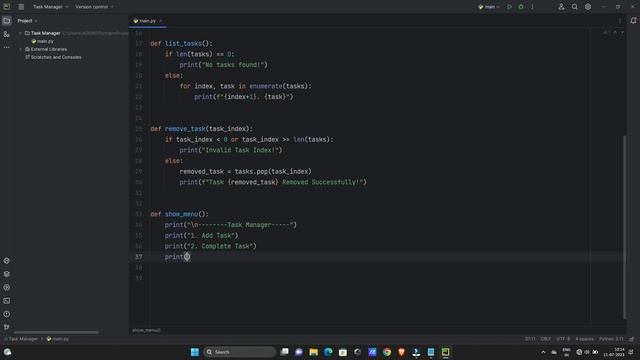Open IDE settings gear icon
The height and width of the screenshot is (360, 640).
point(588,7)
